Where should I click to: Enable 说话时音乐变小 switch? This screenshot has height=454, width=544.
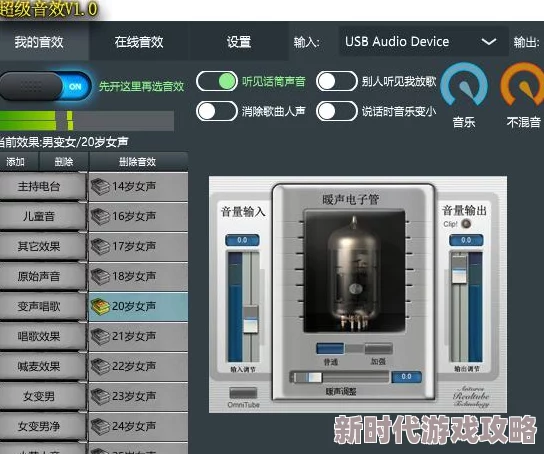click(337, 111)
